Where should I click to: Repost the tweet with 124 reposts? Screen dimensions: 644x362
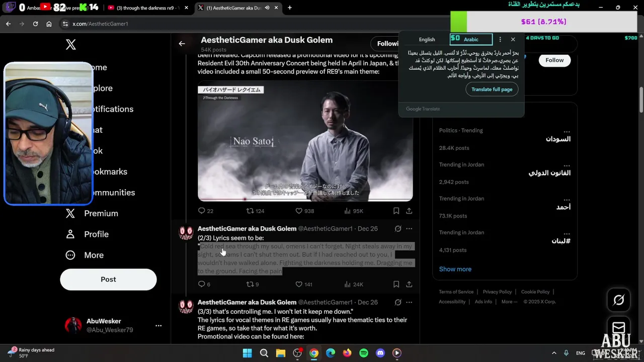[x=250, y=211]
